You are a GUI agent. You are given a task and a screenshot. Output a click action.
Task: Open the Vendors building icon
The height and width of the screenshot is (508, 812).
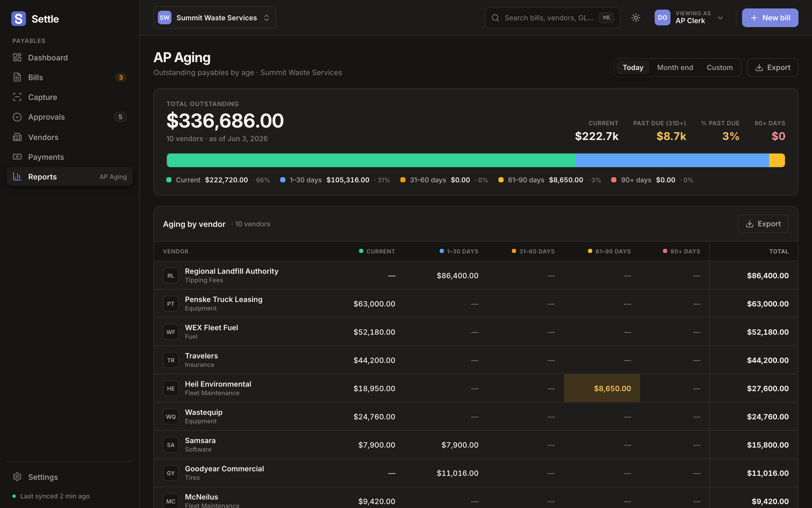point(17,137)
